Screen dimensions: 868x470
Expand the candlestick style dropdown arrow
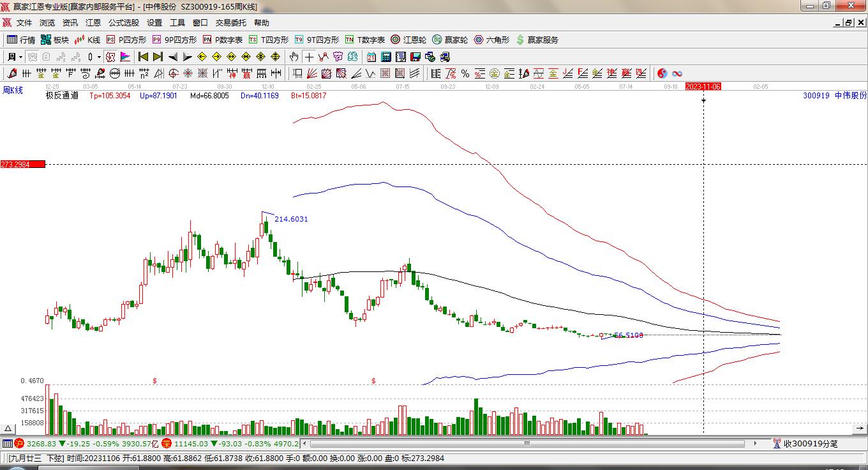click(99, 57)
